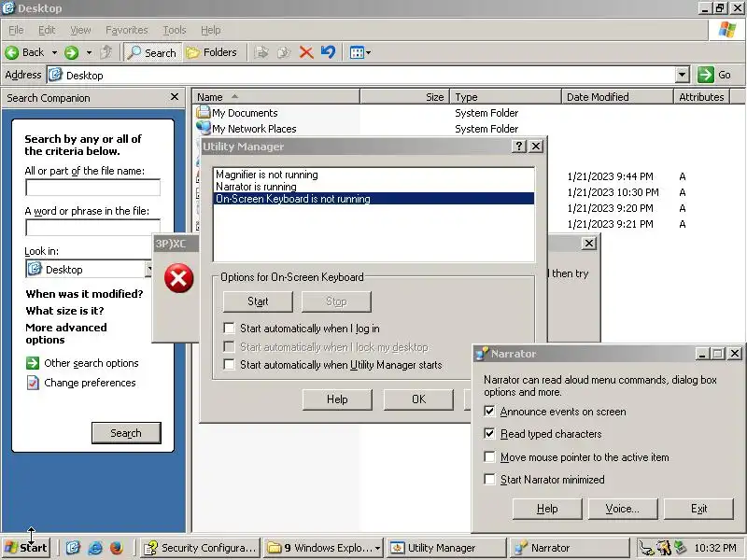The image size is (747, 560).
Task: Go back using the green Back arrow
Action: point(25,52)
